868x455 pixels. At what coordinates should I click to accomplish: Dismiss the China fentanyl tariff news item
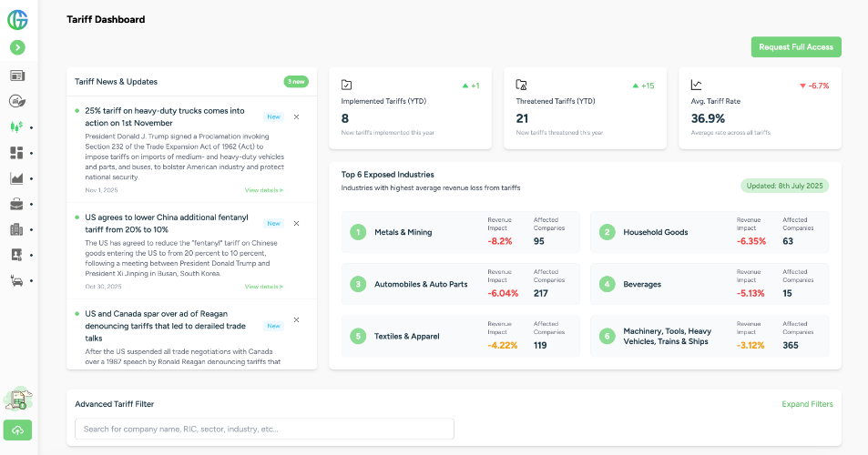click(297, 224)
